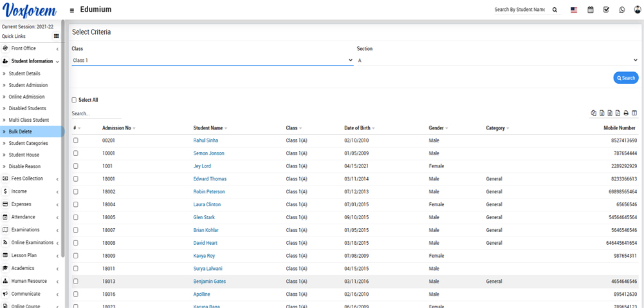Open the column visibility icon above table

634,113
